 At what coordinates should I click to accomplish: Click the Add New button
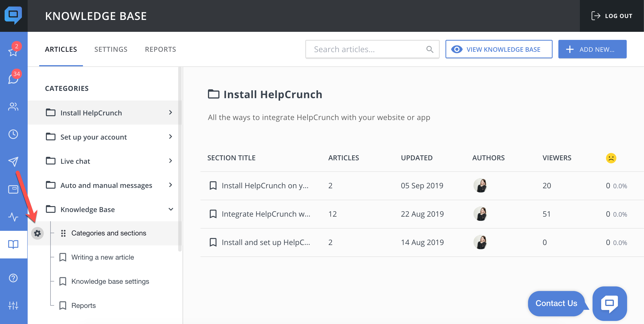[592, 49]
